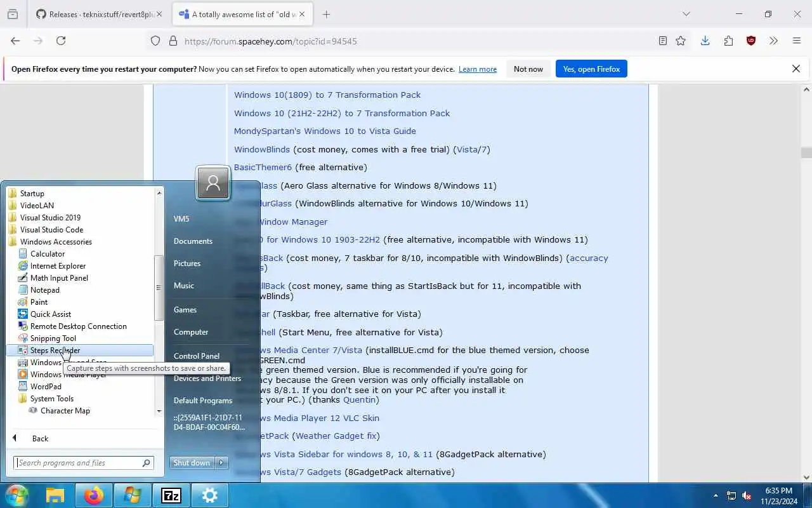
Task: Bookmark this page with the star icon
Action: [681, 41]
